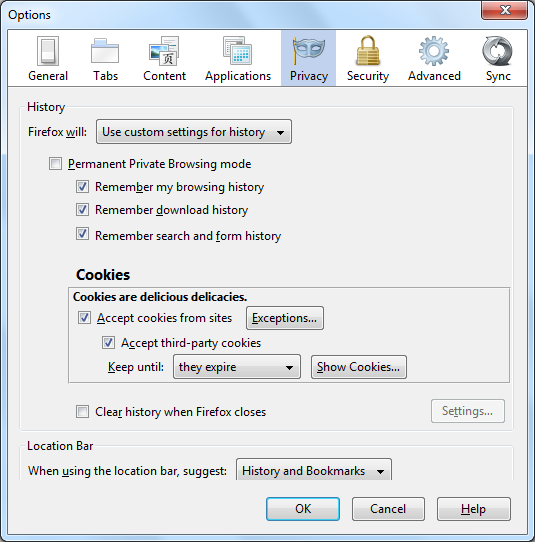Image resolution: width=535 pixels, height=542 pixels.
Task: Switch to the Tabs label
Action: (x=105, y=76)
